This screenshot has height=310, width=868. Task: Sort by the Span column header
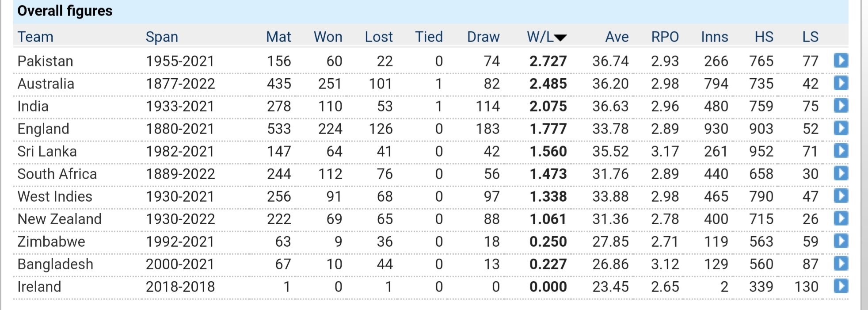point(162,37)
